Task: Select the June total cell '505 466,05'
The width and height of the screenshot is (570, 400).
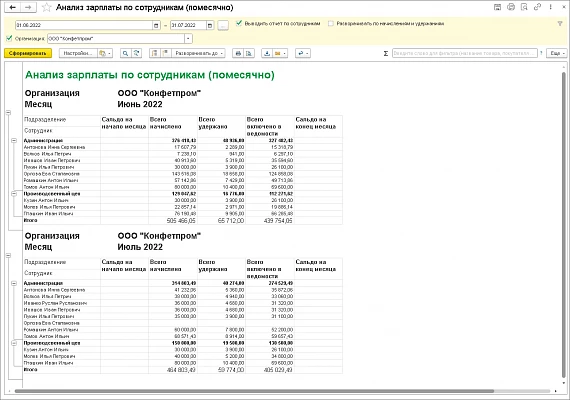Action: click(x=173, y=221)
